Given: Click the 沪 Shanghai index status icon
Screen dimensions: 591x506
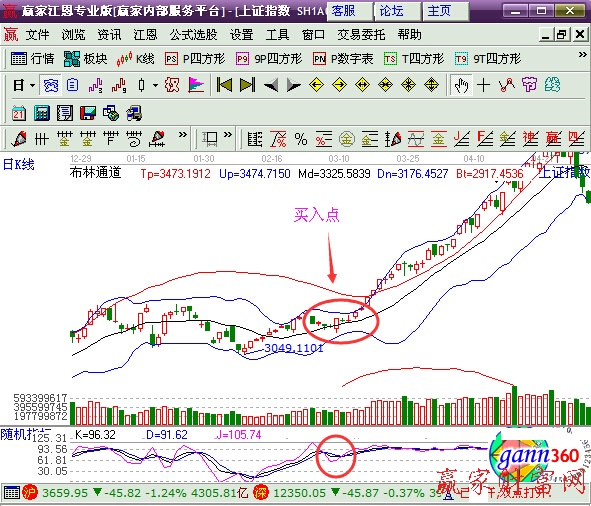Looking at the screenshot, I should (30, 492).
